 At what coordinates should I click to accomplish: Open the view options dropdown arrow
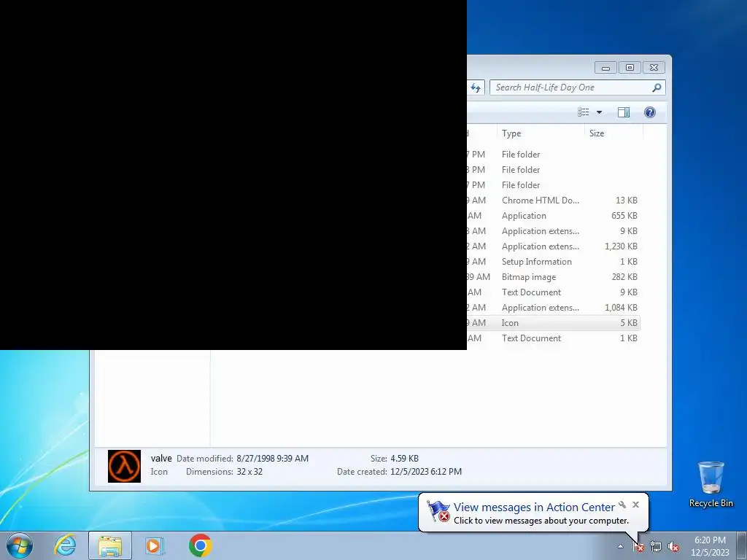click(600, 112)
